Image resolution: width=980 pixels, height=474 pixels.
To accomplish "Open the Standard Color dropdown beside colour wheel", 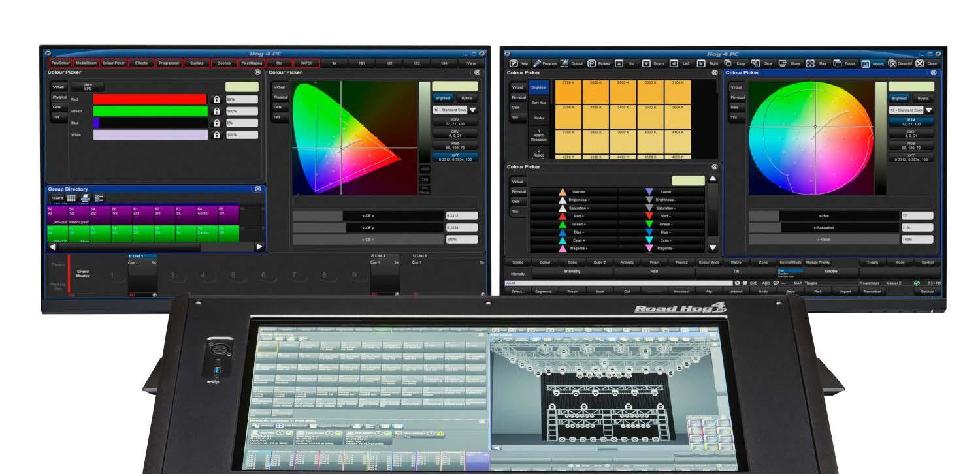I will [x=911, y=110].
